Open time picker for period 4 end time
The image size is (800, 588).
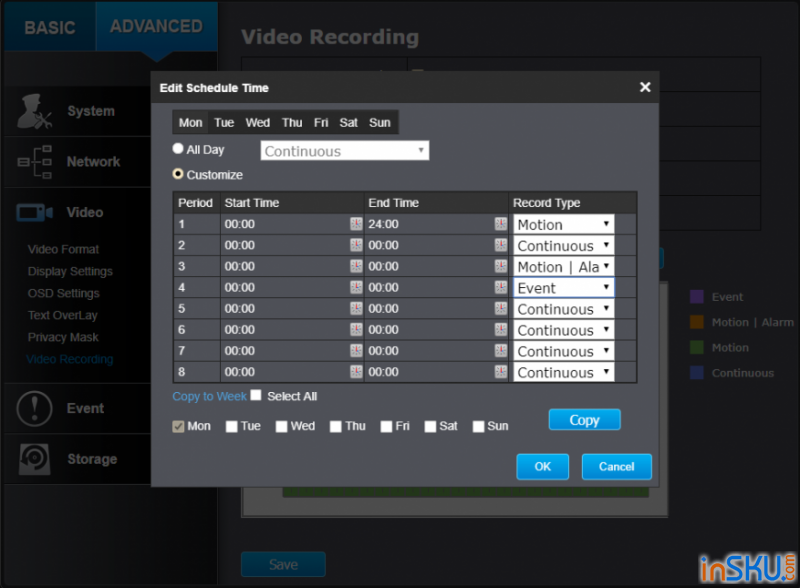click(501, 287)
